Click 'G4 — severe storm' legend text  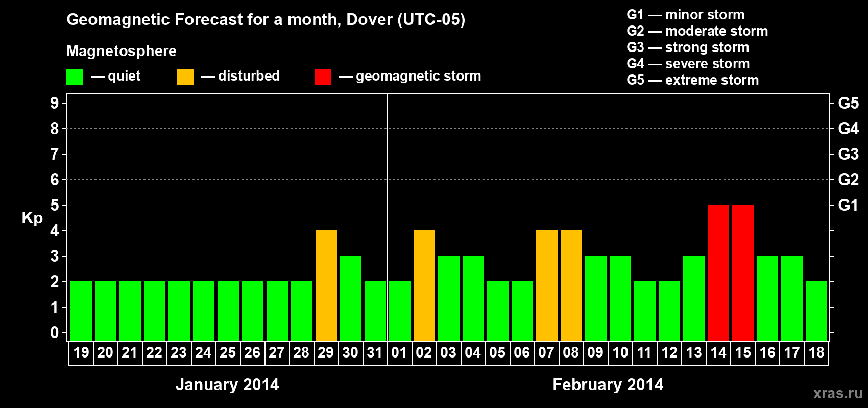(688, 64)
